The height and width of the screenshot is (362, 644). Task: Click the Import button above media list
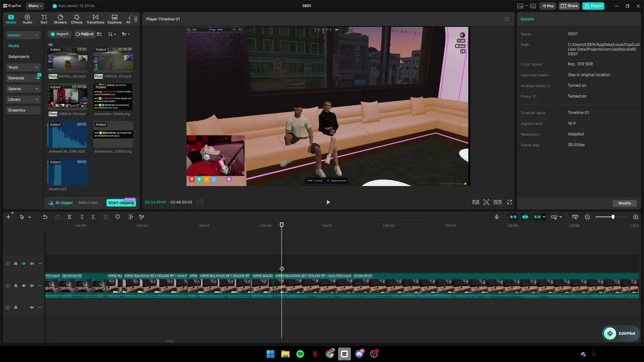coord(59,34)
